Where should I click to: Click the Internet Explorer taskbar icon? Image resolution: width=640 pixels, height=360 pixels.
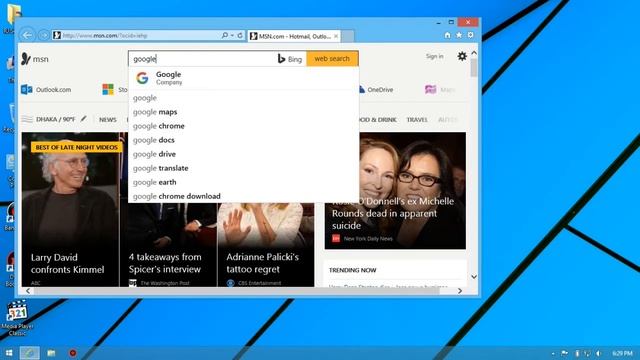pos(29,353)
